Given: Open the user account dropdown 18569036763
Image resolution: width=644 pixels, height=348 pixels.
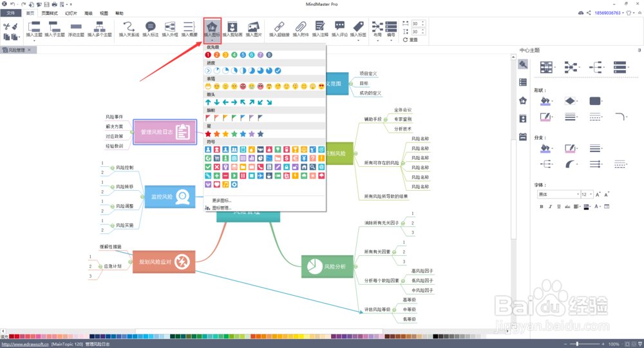Looking at the screenshot, I should click(609, 13).
